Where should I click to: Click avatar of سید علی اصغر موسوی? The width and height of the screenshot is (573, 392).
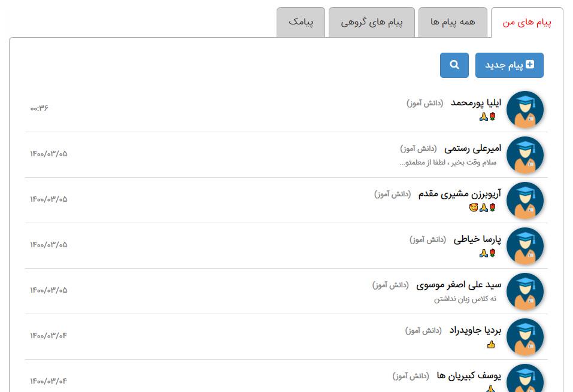pyautogui.click(x=525, y=291)
